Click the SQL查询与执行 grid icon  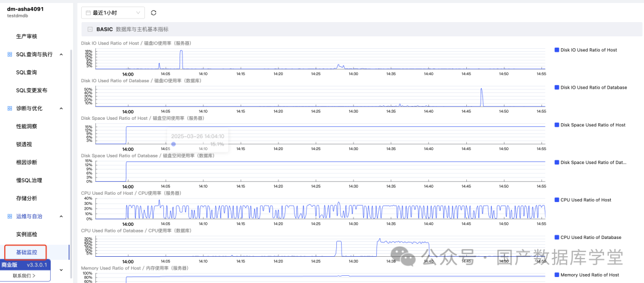click(x=10, y=54)
